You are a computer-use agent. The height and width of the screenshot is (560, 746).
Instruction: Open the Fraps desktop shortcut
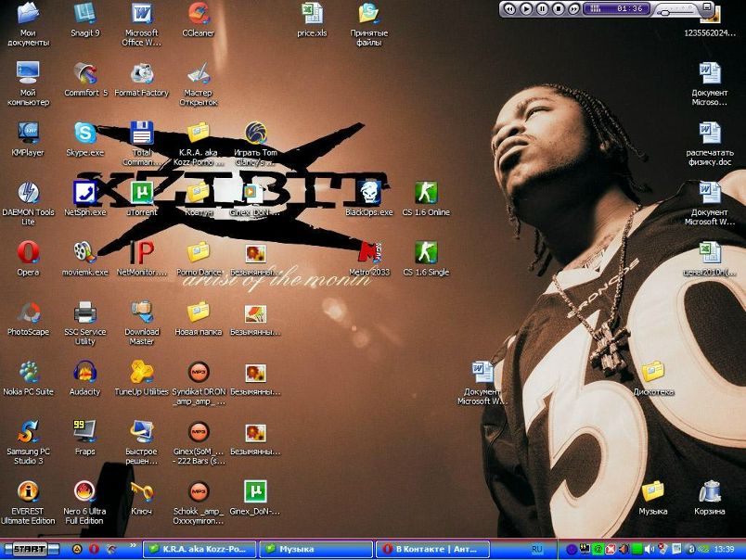(x=84, y=431)
